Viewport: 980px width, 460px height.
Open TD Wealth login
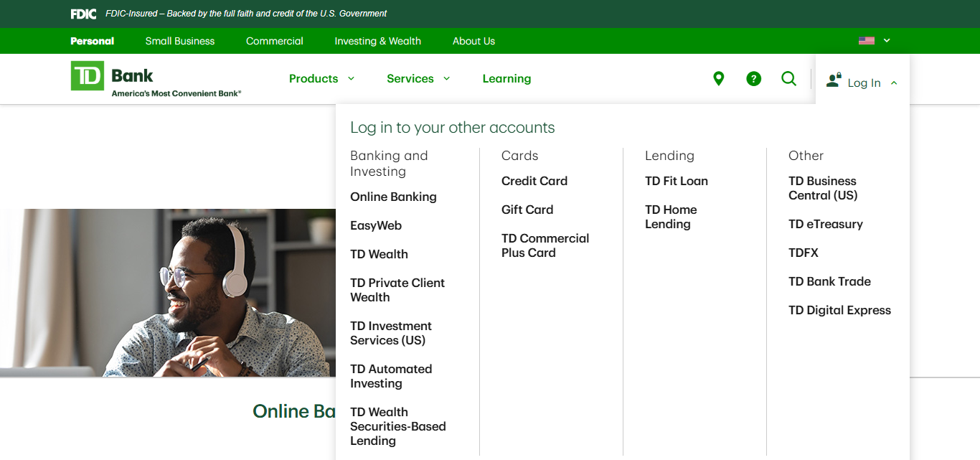[379, 254]
